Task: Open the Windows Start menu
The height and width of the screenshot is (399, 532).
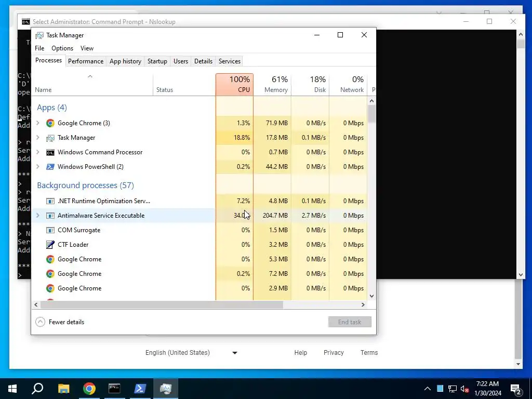Action: pos(12,389)
